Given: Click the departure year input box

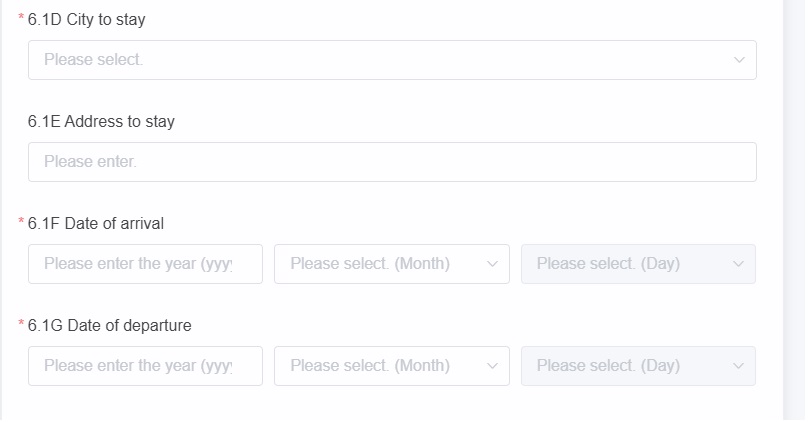Looking at the screenshot, I should tap(145, 366).
